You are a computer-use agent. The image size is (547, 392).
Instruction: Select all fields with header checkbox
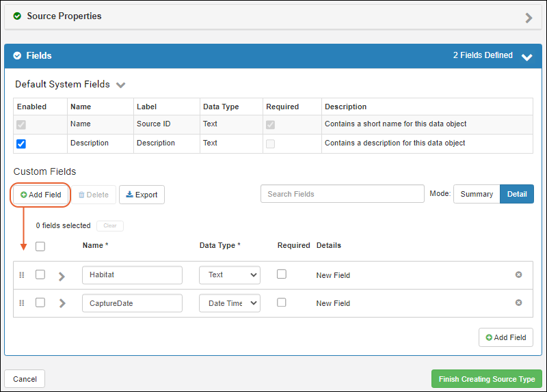pos(40,246)
